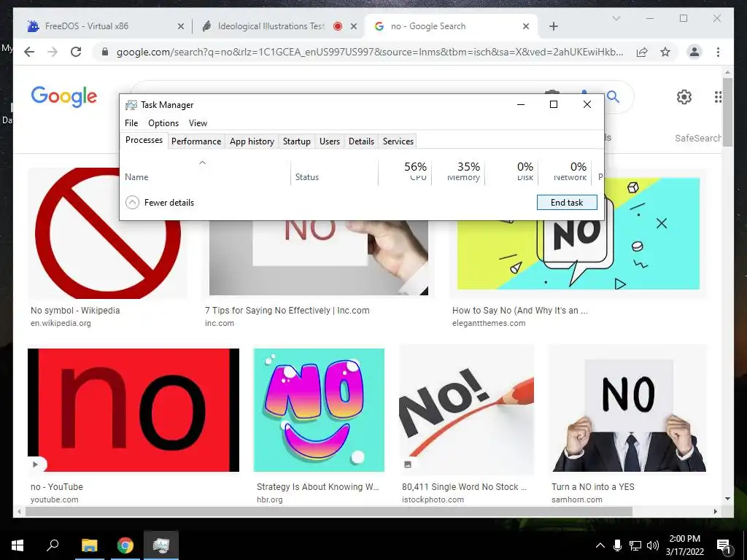This screenshot has height=560, width=747.
Task: Click the Task Manager taskbar icon
Action: tap(161, 545)
